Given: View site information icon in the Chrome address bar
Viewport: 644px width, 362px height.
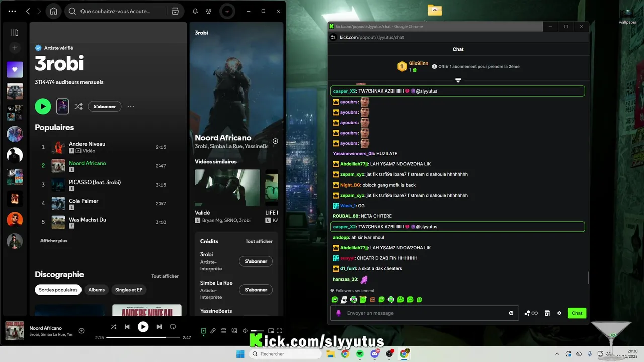Looking at the screenshot, I should tap(333, 37).
